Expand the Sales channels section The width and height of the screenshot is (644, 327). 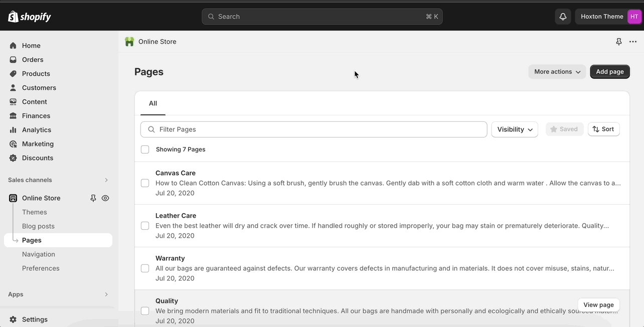[x=106, y=180]
